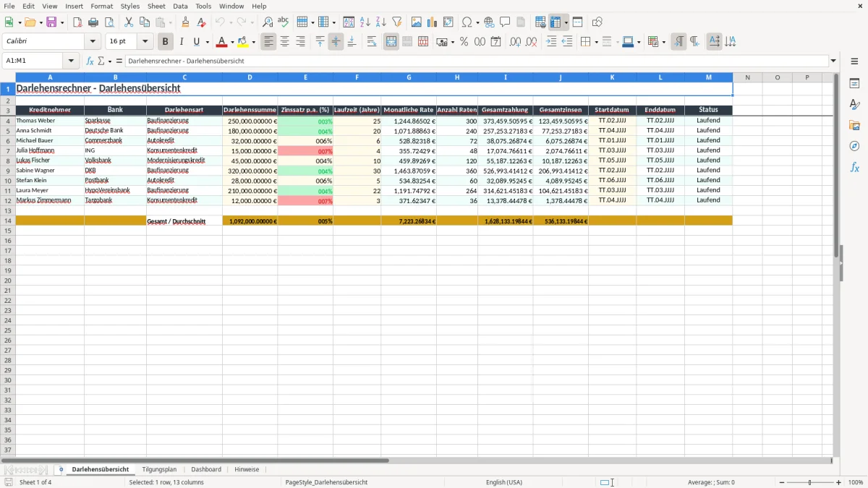Click Increase Indent icon
Image resolution: width=868 pixels, height=488 pixels.
pos(551,42)
